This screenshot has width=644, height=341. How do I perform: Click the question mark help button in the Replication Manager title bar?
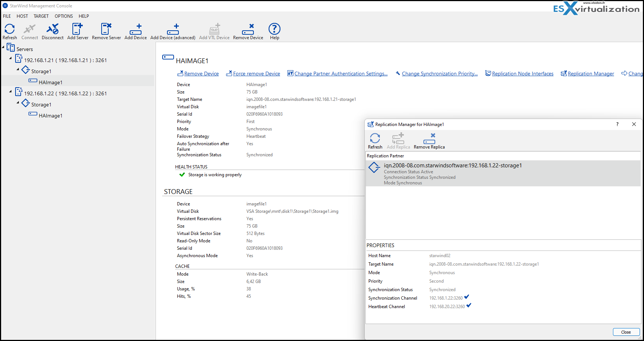pyautogui.click(x=617, y=124)
